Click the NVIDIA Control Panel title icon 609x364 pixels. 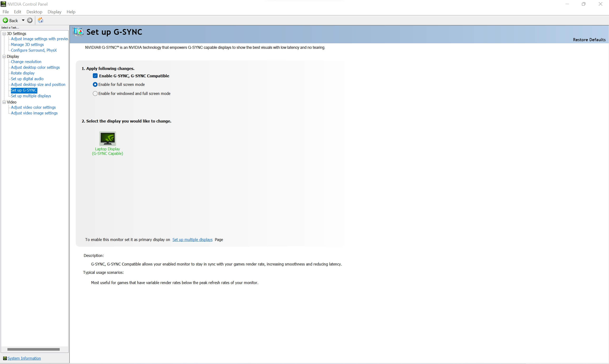coord(3,4)
